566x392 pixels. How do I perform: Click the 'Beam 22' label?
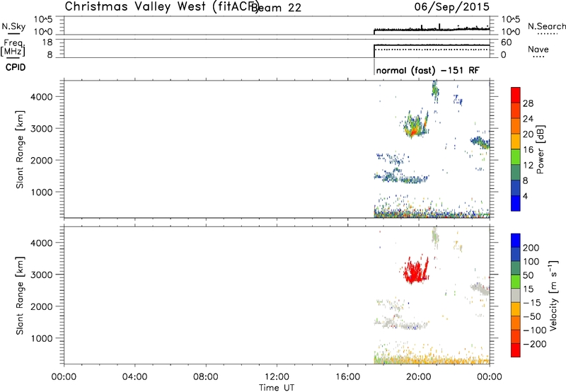tap(276, 8)
